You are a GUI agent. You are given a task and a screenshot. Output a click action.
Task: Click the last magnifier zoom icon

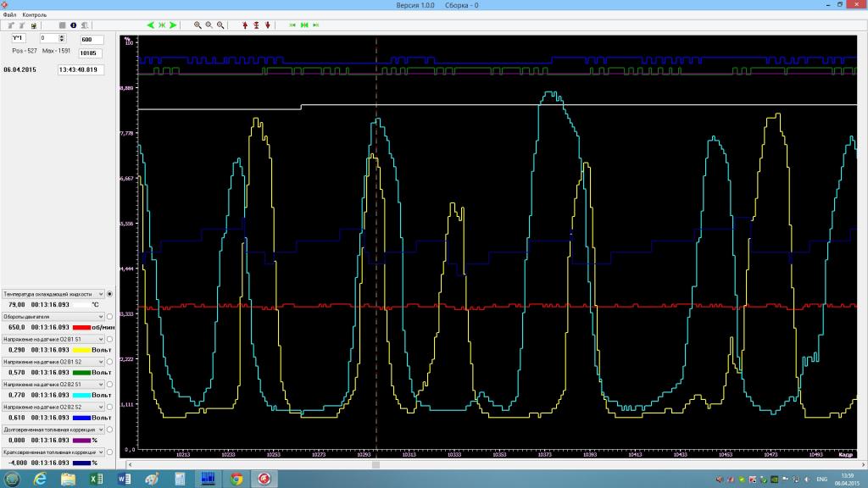point(221,25)
